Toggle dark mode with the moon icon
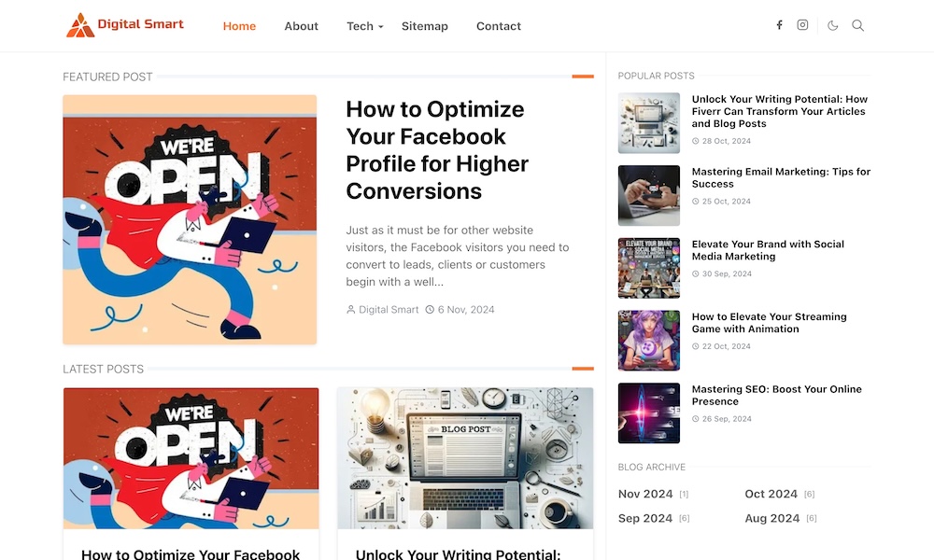Image resolution: width=934 pixels, height=560 pixels. tap(833, 25)
